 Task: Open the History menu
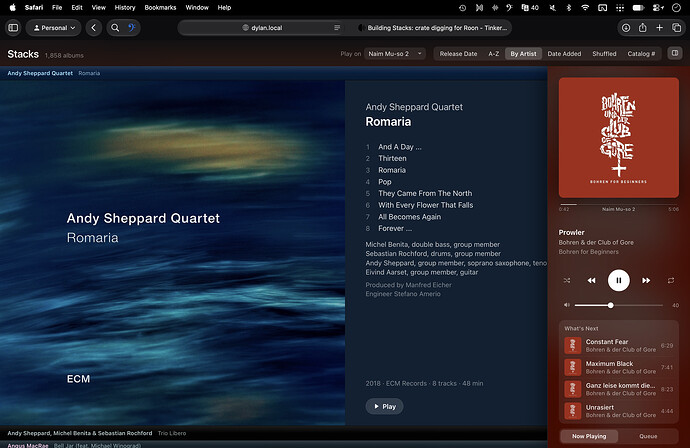125,7
